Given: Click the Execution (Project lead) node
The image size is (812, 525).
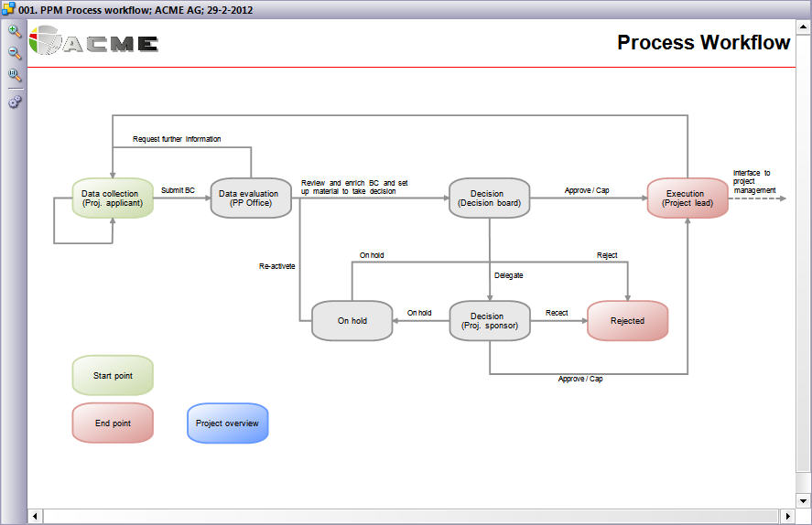Looking at the screenshot, I should click(687, 198).
